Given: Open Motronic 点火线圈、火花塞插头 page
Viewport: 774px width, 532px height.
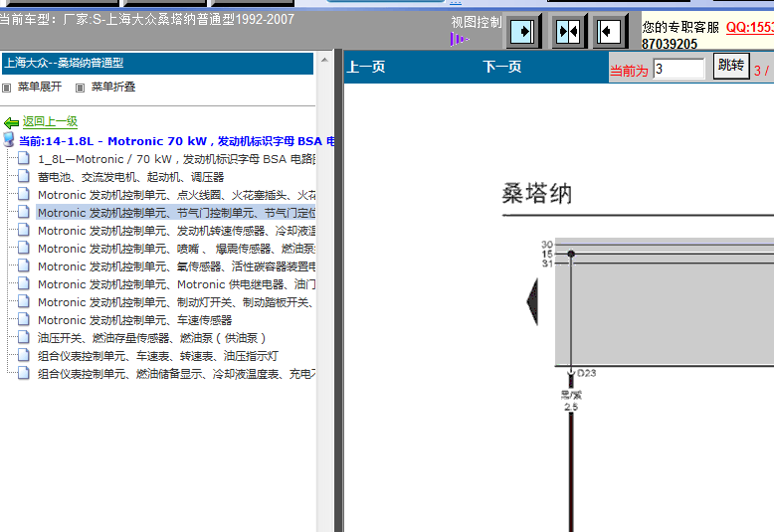Looking at the screenshot, I should click(176, 195).
